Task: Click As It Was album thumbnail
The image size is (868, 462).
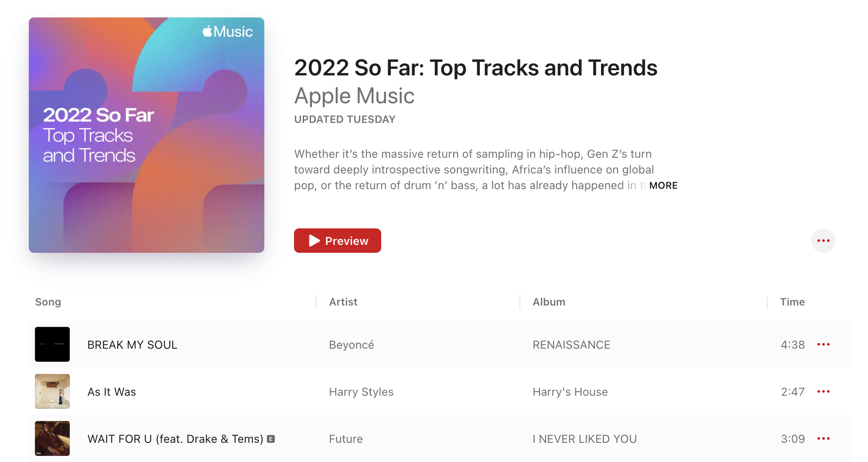Action: point(52,391)
